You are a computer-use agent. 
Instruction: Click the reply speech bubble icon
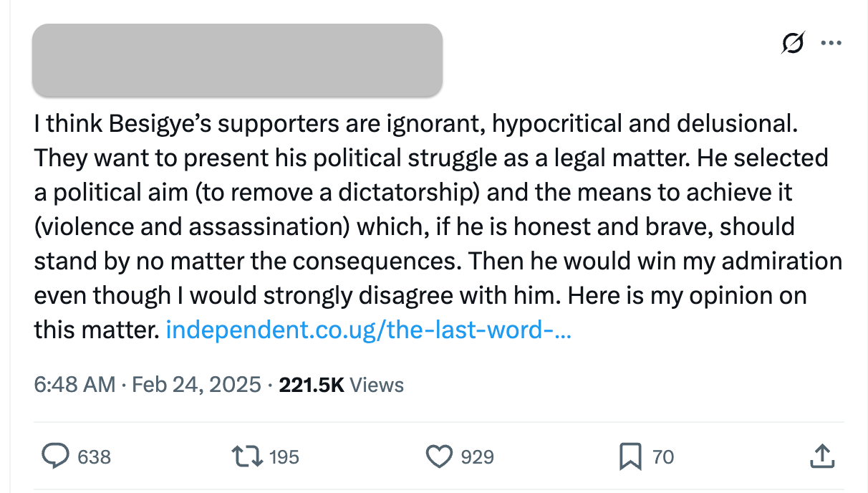pos(56,456)
